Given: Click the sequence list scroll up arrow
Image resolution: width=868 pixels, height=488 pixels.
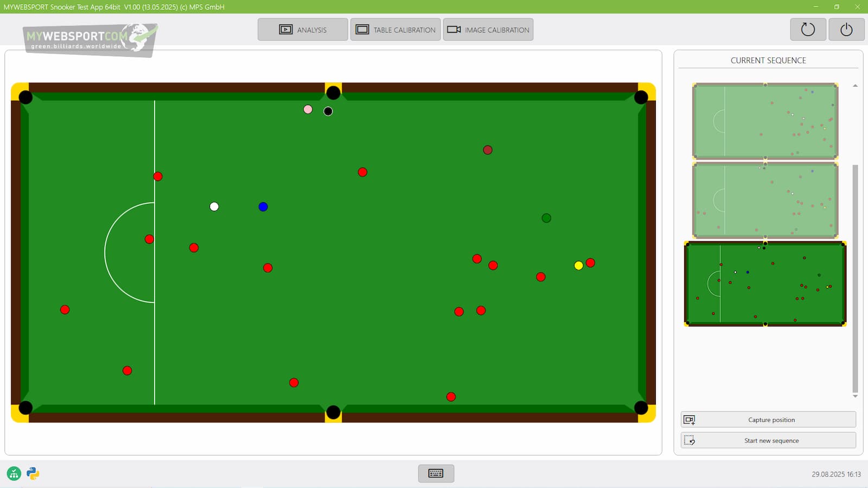Looking at the screenshot, I should click(855, 86).
